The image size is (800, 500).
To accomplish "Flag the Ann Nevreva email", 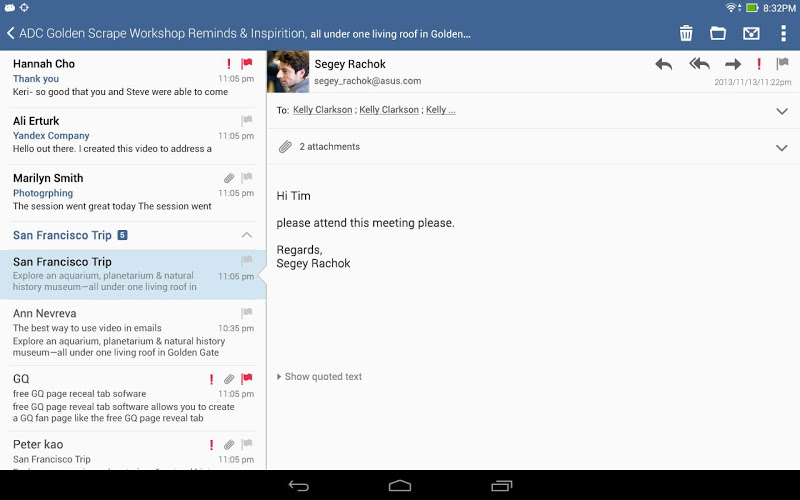I will [x=247, y=312].
